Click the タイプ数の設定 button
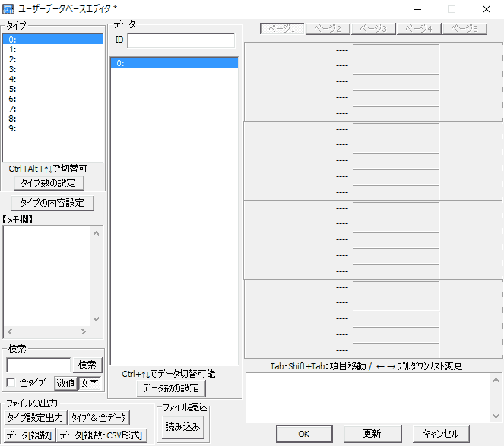The width and height of the screenshot is (504, 446). tap(49, 183)
